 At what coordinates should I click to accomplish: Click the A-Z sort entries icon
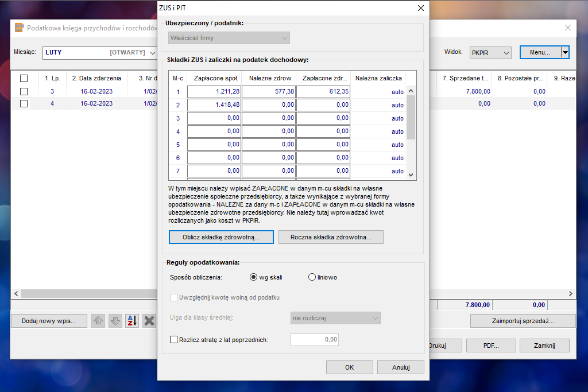[x=132, y=321]
